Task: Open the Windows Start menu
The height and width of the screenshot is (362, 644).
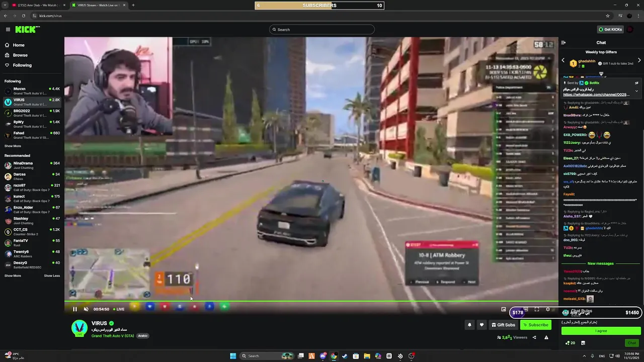Action: pyautogui.click(x=233, y=356)
